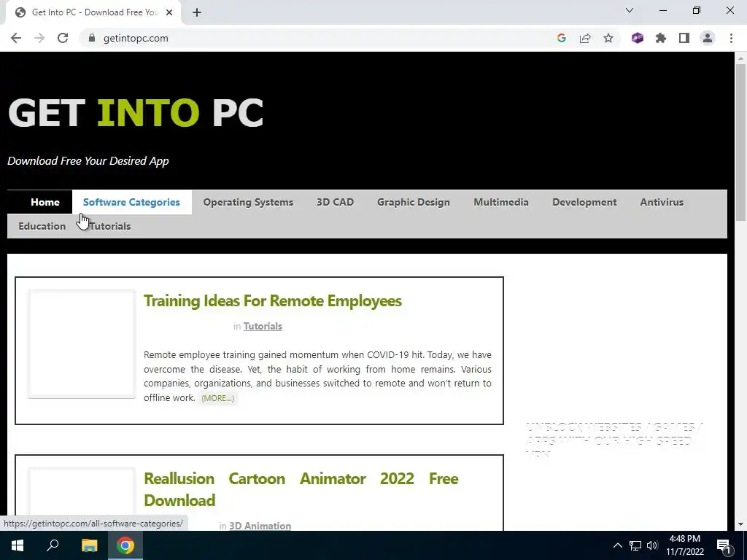This screenshot has width=747, height=560.
Task: Click the Download Free Your Desired App tagline
Action: click(x=88, y=161)
